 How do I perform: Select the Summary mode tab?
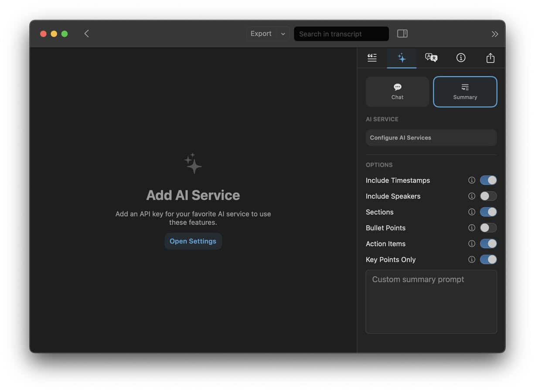(465, 92)
